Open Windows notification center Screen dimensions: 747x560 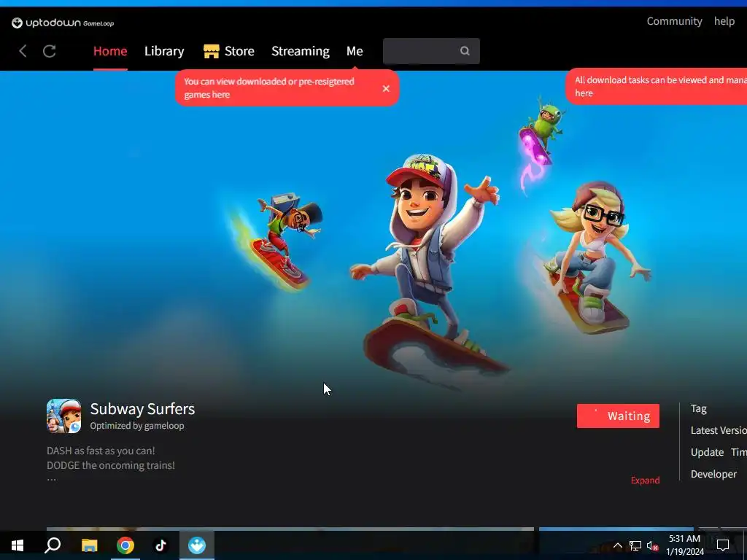[723, 545]
